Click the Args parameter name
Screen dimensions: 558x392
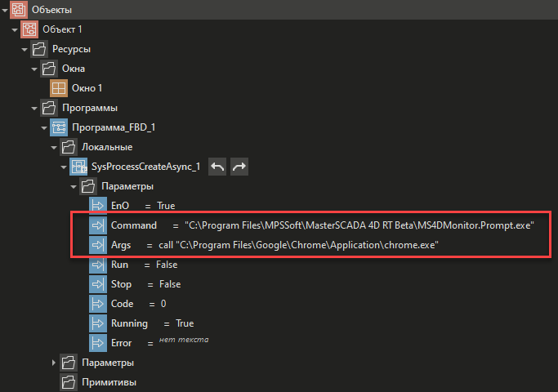121,245
